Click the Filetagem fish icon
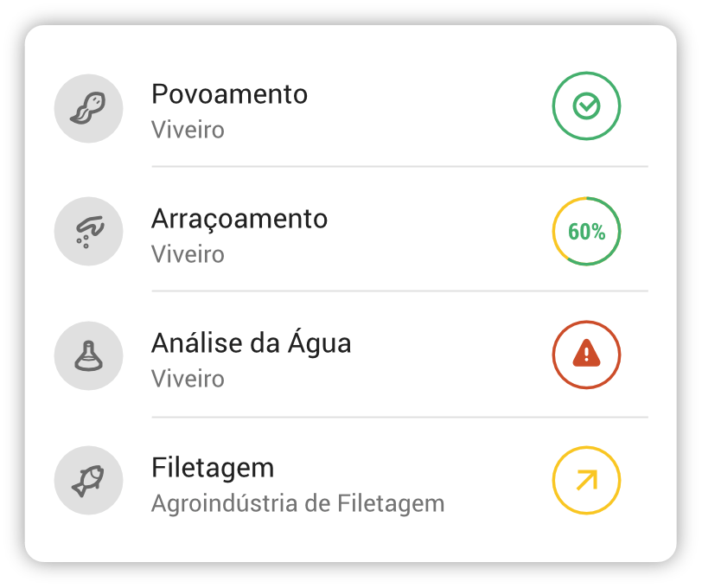The image size is (702, 588). (x=89, y=481)
